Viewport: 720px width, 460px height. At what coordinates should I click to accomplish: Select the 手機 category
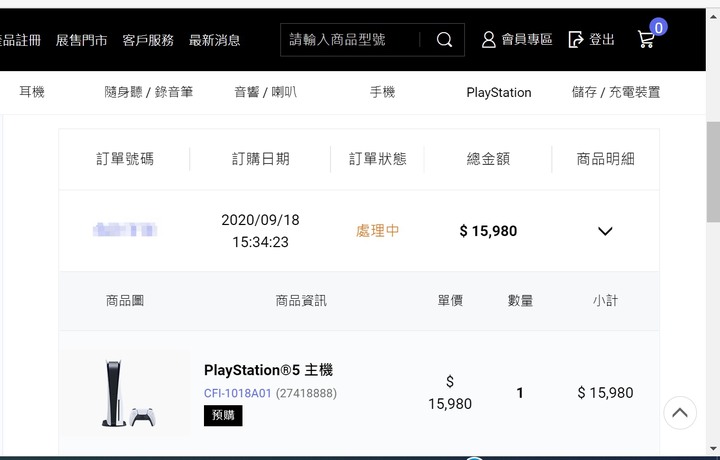point(382,92)
